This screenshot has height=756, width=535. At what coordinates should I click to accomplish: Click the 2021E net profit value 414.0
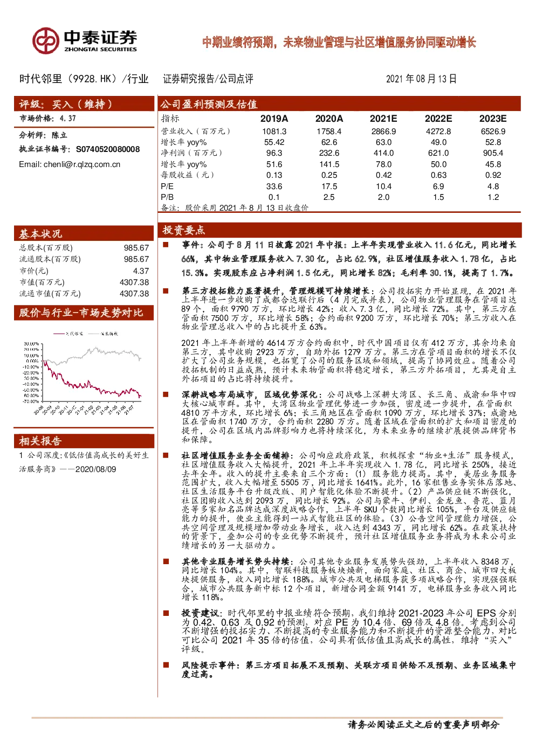[383, 153]
